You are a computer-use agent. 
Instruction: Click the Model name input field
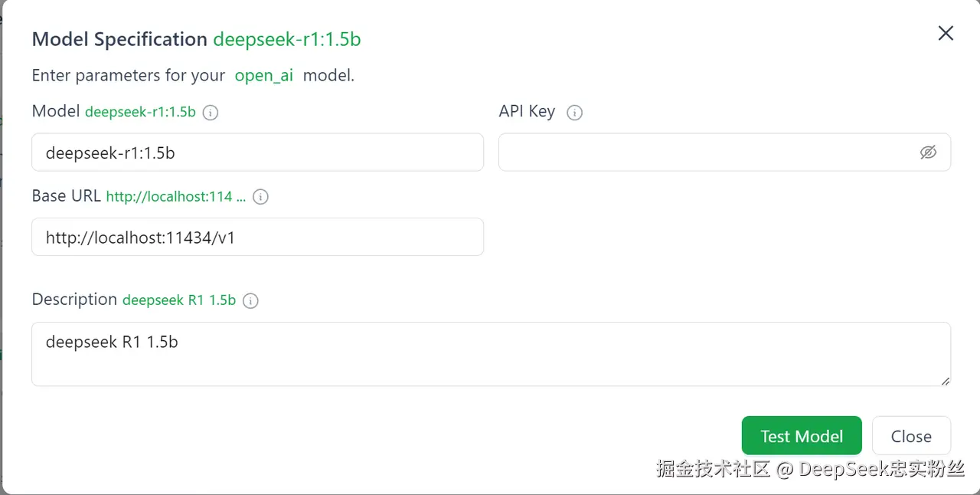point(257,152)
